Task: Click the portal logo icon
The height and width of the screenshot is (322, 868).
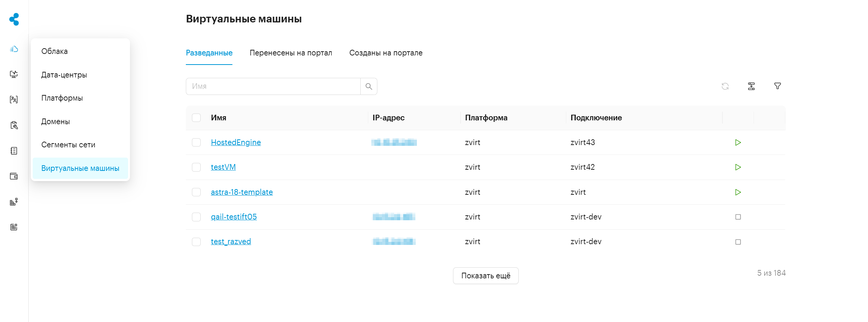Action: click(14, 19)
